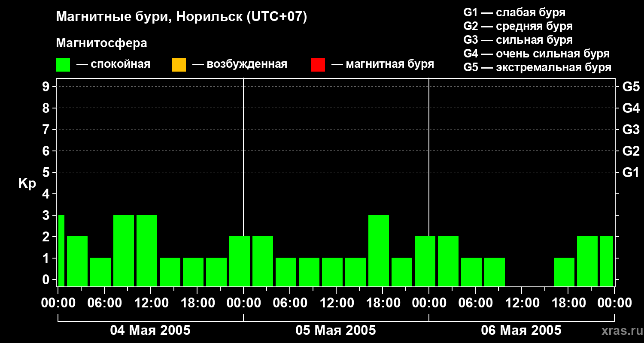Viewport: 644px width, 343px height.
Task: Select legend line 'G3 — сильная буря'
Action: tap(518, 40)
